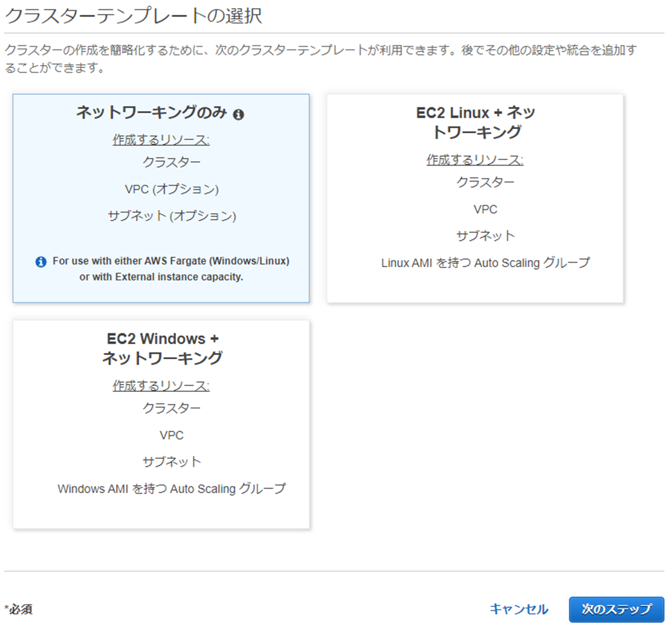Choose the EC2 Linux + ネットワーキング template card
The image size is (672, 626).
pyautogui.click(x=475, y=198)
